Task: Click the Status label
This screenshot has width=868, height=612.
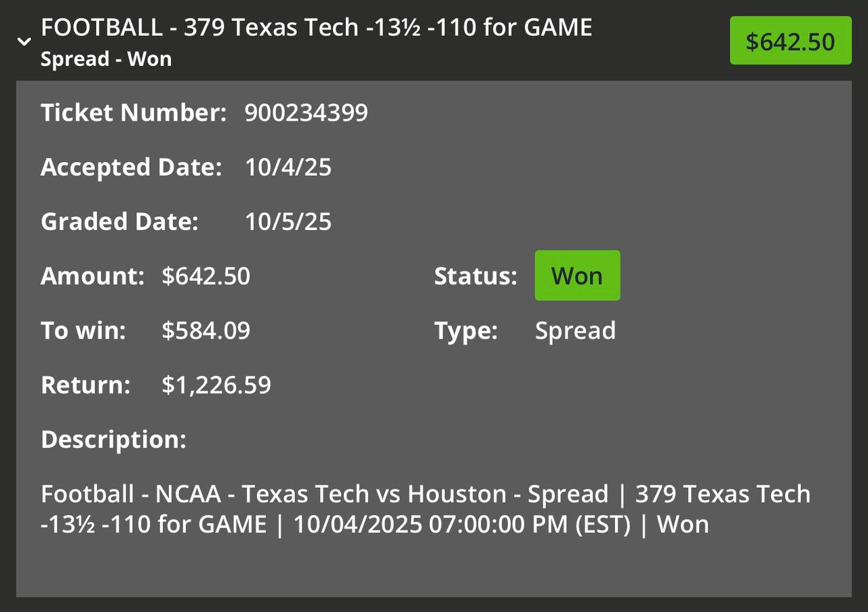Action: pyautogui.click(x=475, y=276)
